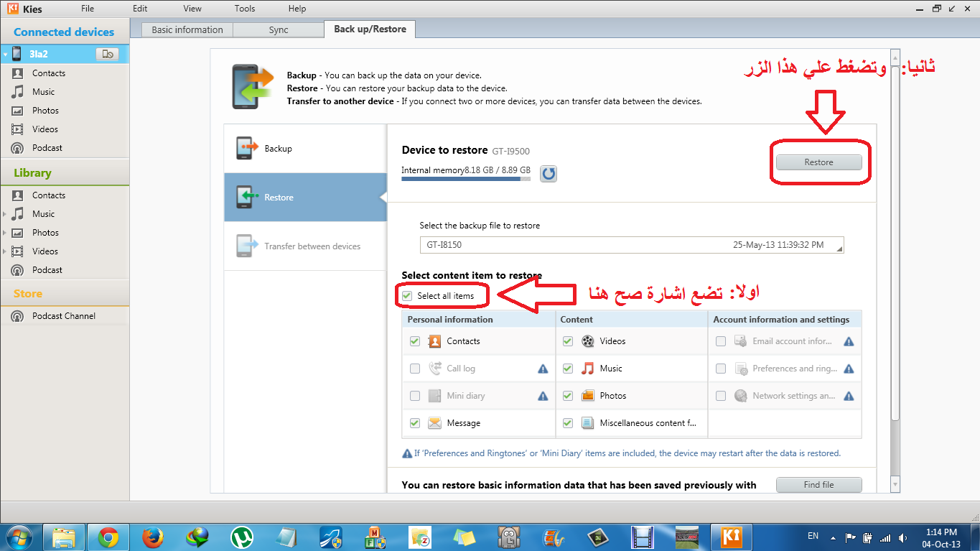Image resolution: width=980 pixels, height=551 pixels.
Task: Uncheck Select all items checkbox
Action: coord(407,296)
